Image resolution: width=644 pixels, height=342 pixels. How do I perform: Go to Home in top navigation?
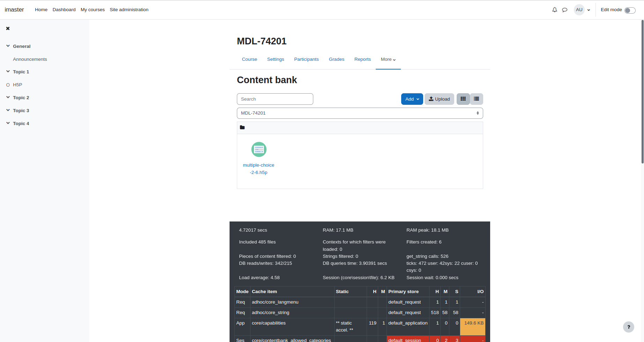pos(41,10)
